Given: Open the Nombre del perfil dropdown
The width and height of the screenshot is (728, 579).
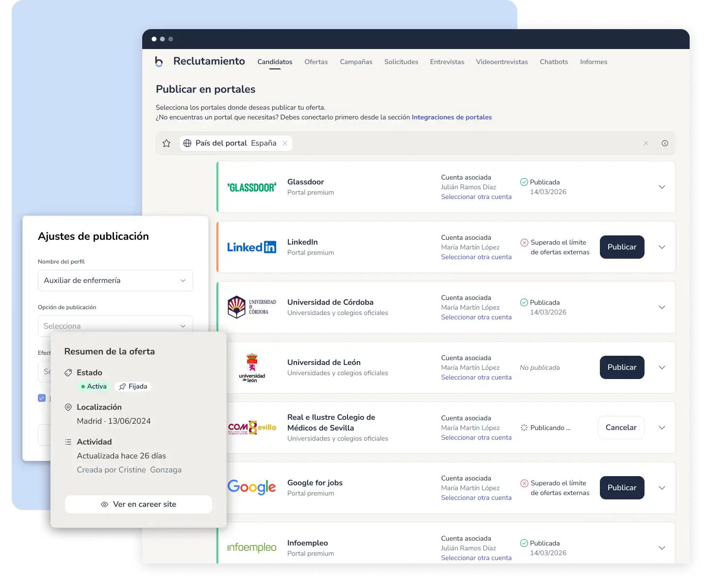Looking at the screenshot, I should click(x=116, y=281).
